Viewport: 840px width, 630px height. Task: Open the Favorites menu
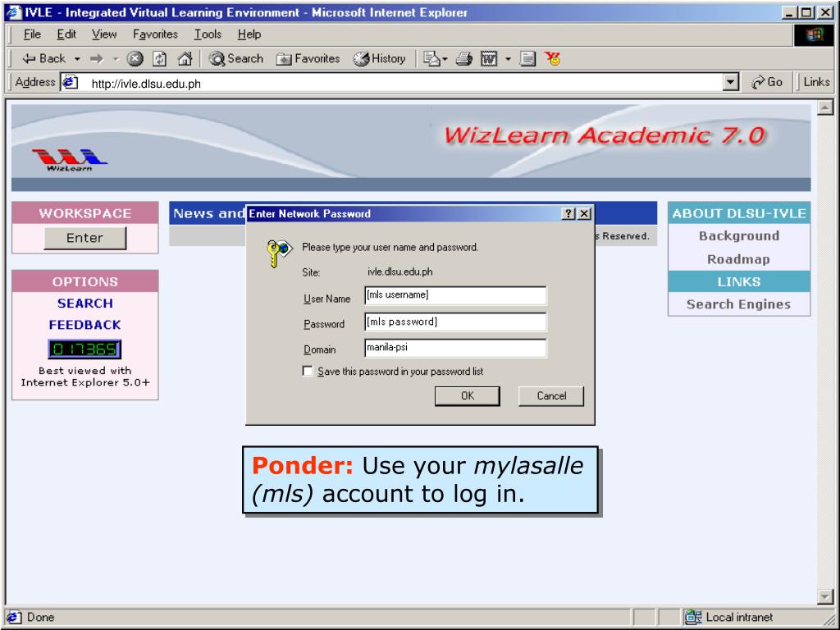[x=155, y=34]
